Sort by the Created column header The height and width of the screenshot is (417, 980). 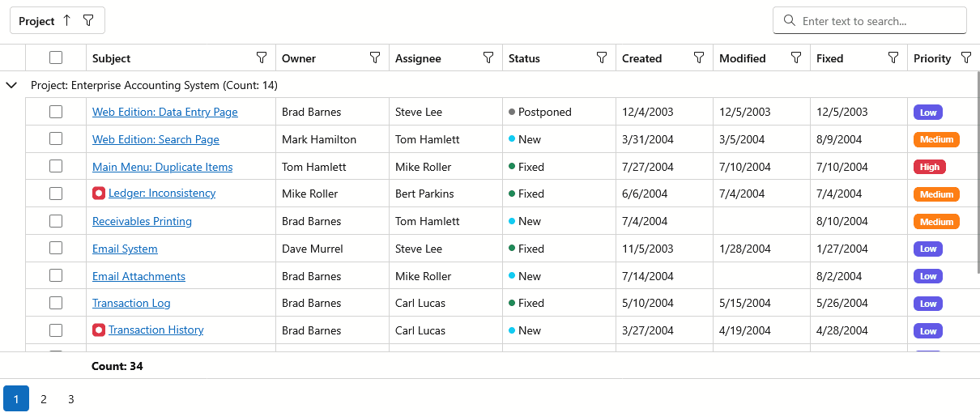641,58
